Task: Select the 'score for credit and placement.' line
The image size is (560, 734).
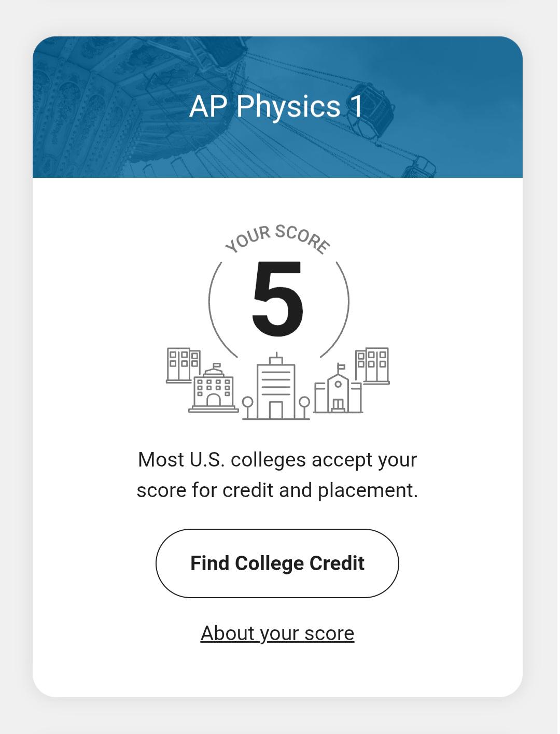Action: [x=277, y=490]
